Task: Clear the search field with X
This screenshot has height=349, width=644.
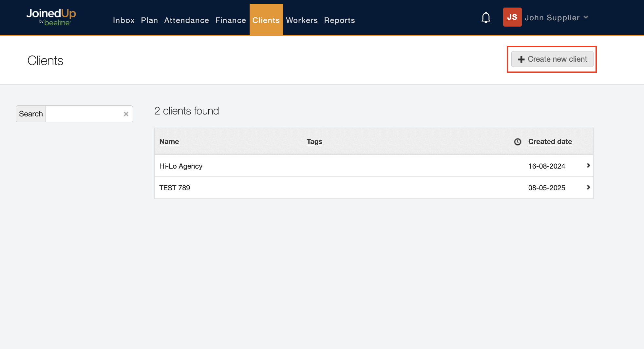Action: pos(126,114)
